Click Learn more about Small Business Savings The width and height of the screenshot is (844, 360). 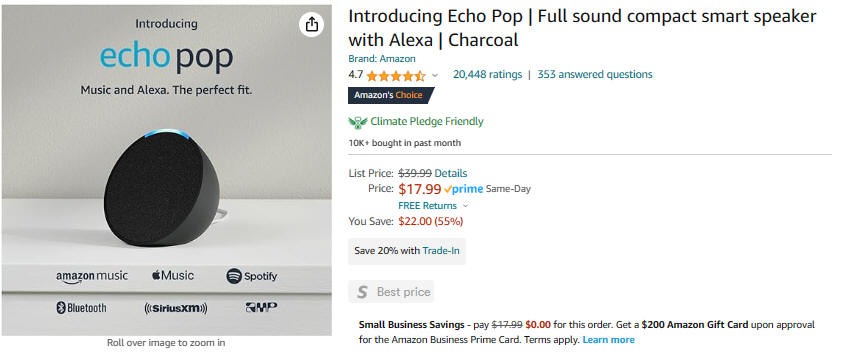[x=608, y=340]
